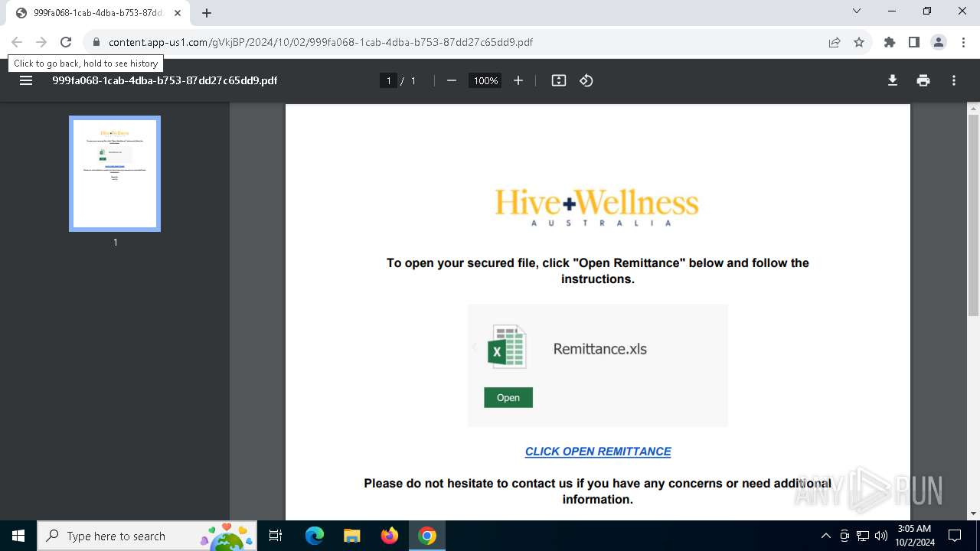Screen dimensions: 980x551
Task: Go forward in Chrome history
Action: pos(41,42)
